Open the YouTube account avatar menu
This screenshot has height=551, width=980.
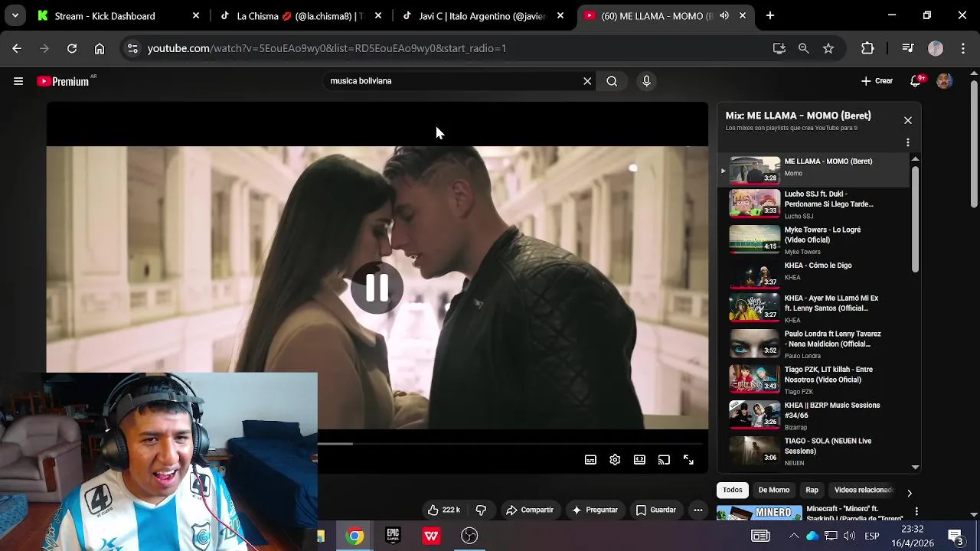click(x=945, y=81)
